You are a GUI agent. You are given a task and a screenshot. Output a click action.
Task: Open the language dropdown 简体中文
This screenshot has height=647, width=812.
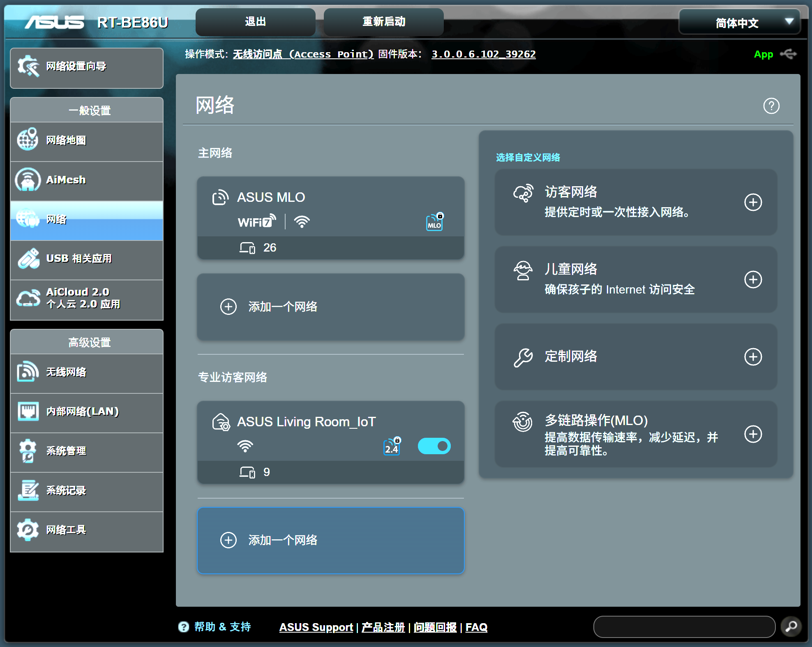tap(739, 22)
